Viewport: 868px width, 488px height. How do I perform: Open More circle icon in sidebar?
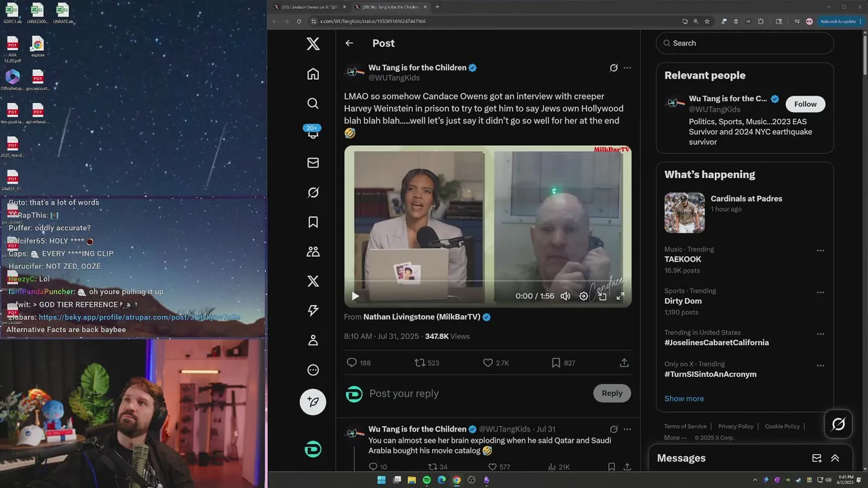313,370
